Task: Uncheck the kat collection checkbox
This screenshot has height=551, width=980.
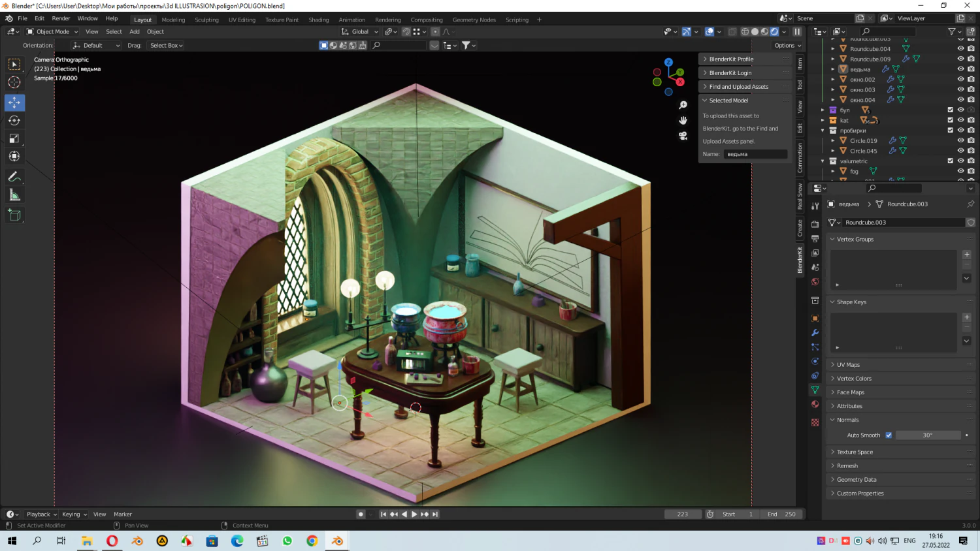Action: [950, 120]
